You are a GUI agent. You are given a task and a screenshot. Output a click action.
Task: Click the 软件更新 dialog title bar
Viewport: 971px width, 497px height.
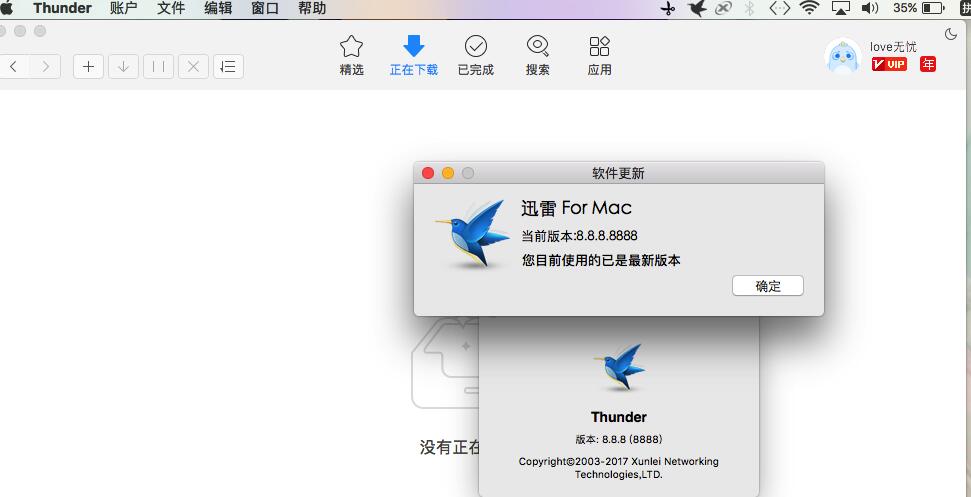[x=619, y=173]
